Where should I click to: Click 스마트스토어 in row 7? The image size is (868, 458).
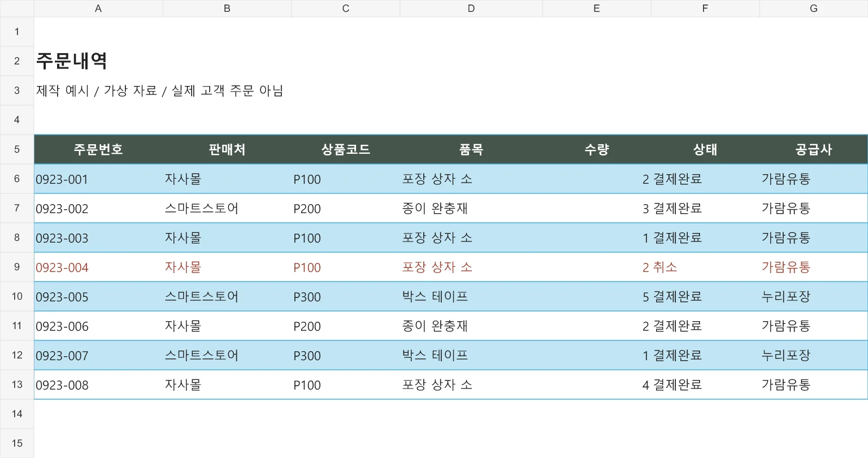[x=227, y=208]
